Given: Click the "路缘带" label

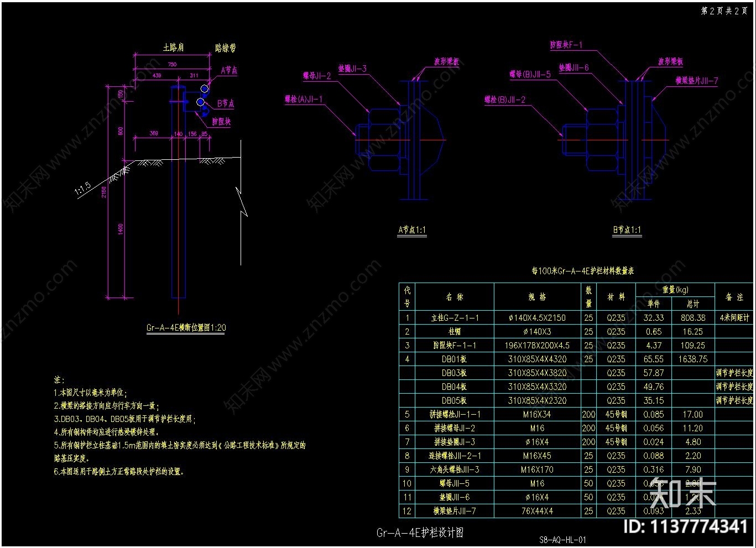Looking at the screenshot, I should click(226, 48).
